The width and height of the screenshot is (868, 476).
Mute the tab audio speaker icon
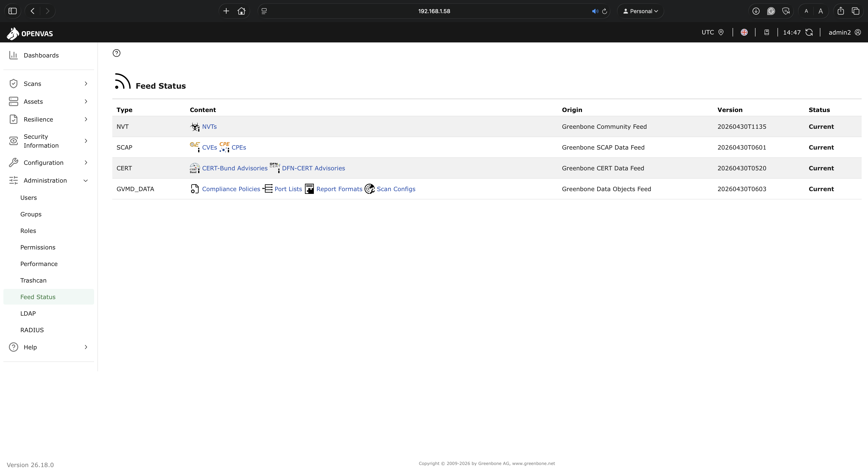[595, 11]
